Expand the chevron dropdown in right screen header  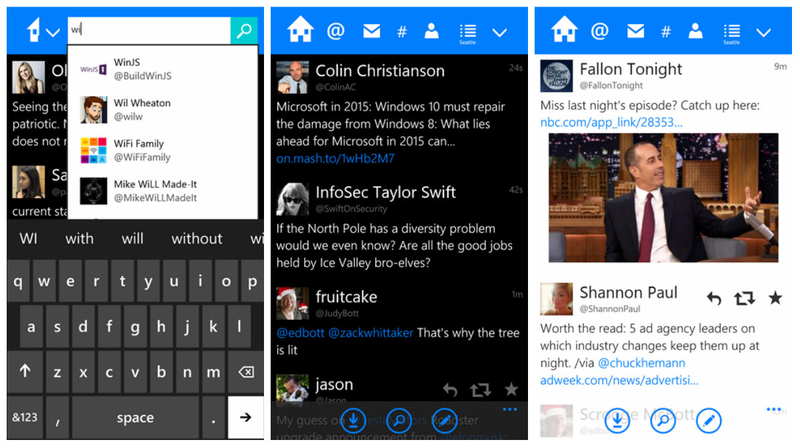coord(763,33)
